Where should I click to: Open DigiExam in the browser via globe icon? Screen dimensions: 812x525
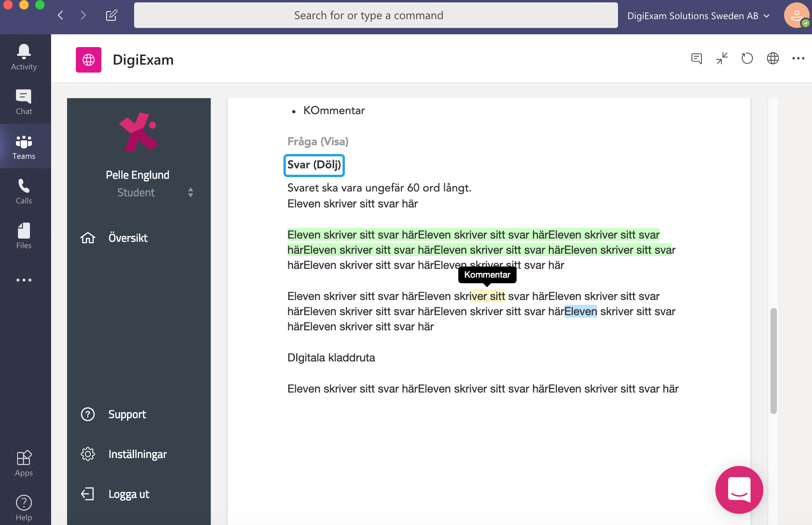(x=773, y=58)
